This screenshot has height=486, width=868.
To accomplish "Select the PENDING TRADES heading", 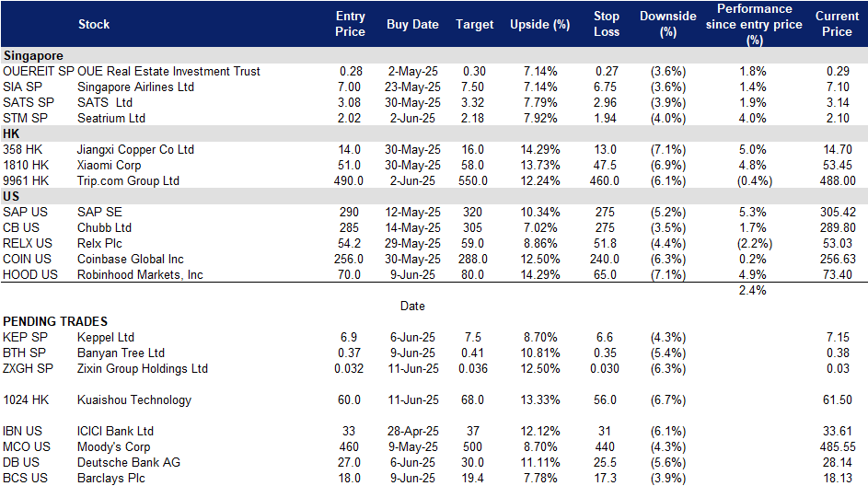I will tap(55, 321).
